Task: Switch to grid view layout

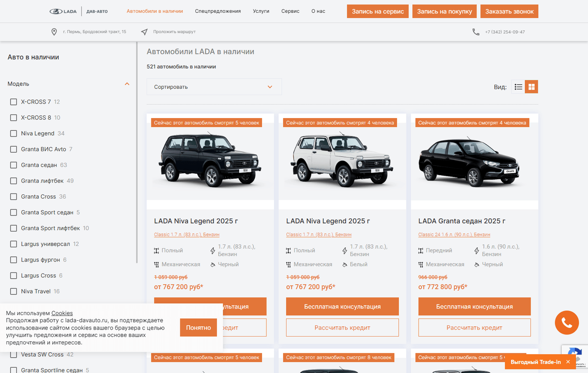Action: pos(531,87)
